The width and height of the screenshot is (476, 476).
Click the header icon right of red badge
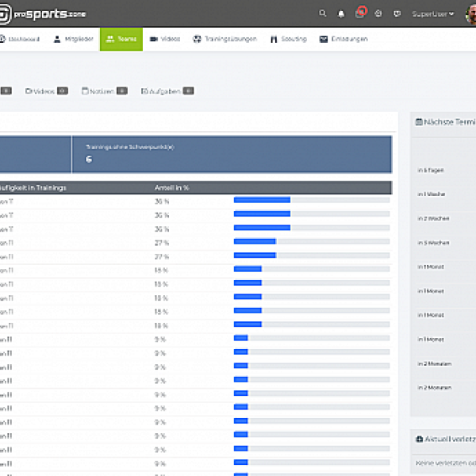click(378, 13)
